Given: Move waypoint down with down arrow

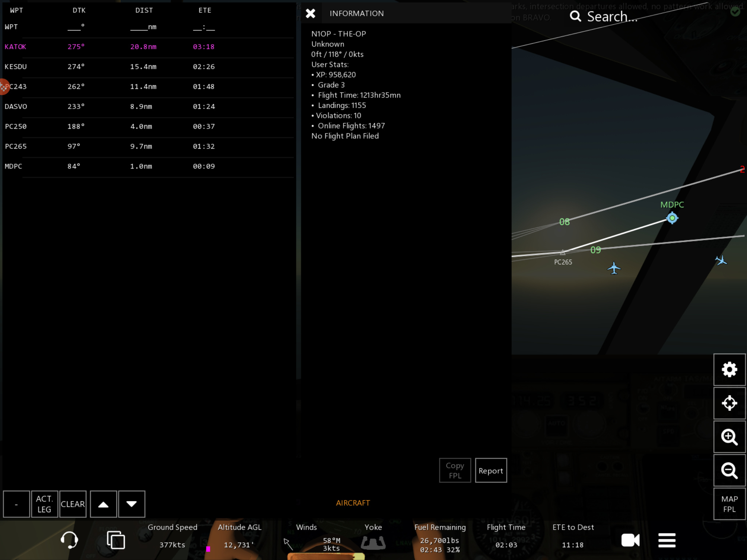Looking at the screenshot, I should (x=131, y=504).
